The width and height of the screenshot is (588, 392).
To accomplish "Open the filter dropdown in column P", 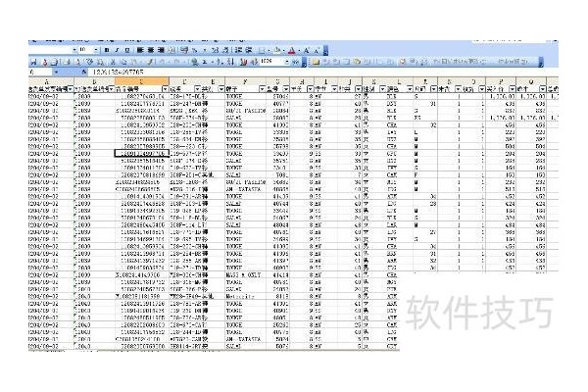I will 513,89.
